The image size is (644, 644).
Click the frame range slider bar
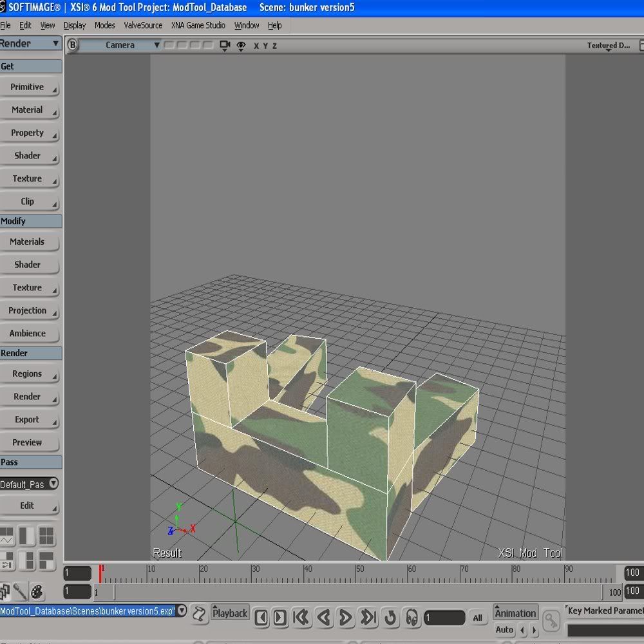[357, 592]
